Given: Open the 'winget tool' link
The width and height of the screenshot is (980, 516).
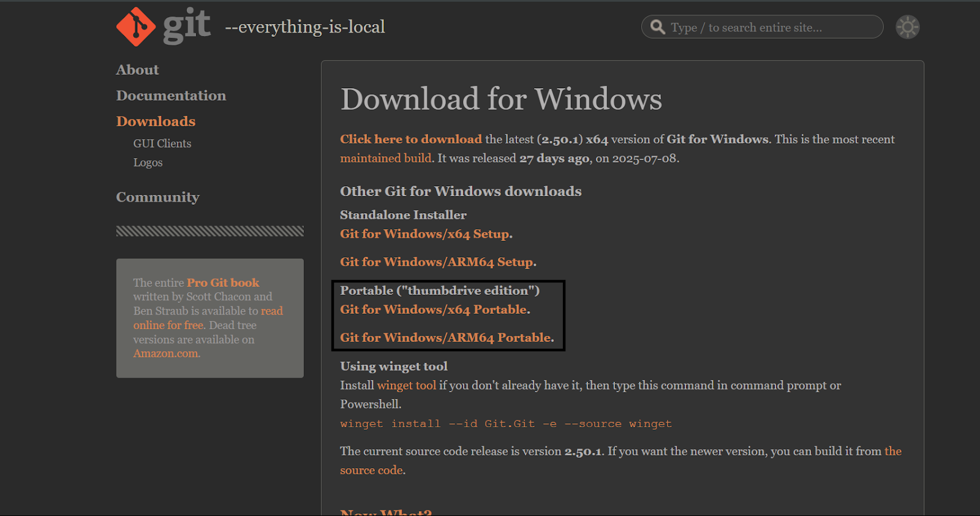Looking at the screenshot, I should tap(407, 385).
